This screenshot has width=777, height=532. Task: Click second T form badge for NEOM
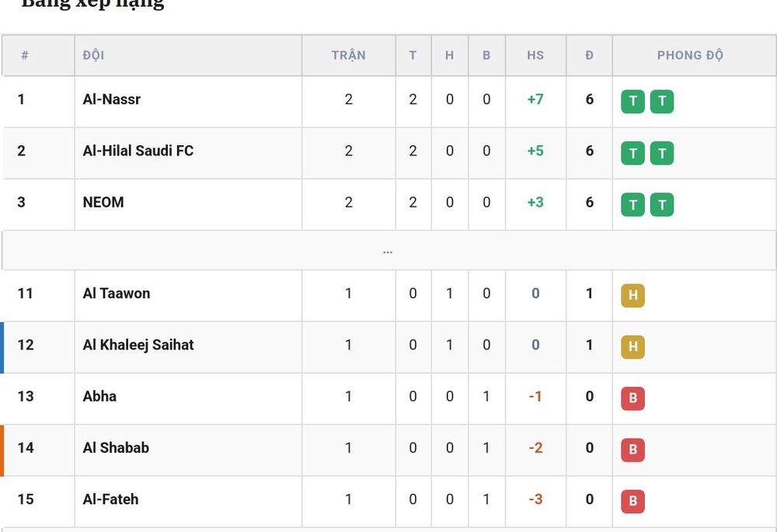pos(662,204)
